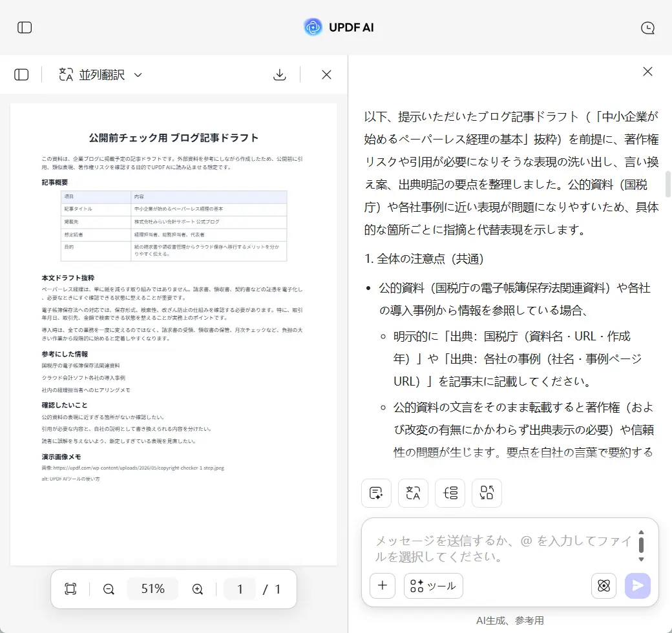Download the translated document
This screenshot has width=672, height=633.
[x=279, y=74]
